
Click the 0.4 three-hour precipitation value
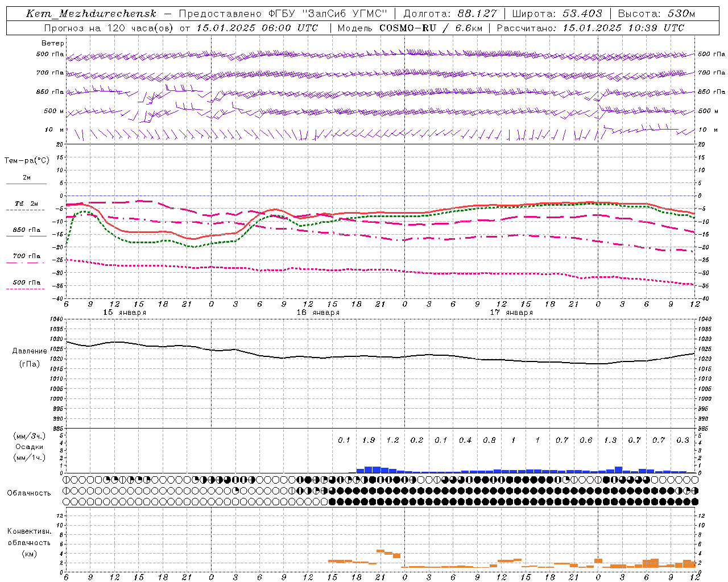(465, 440)
